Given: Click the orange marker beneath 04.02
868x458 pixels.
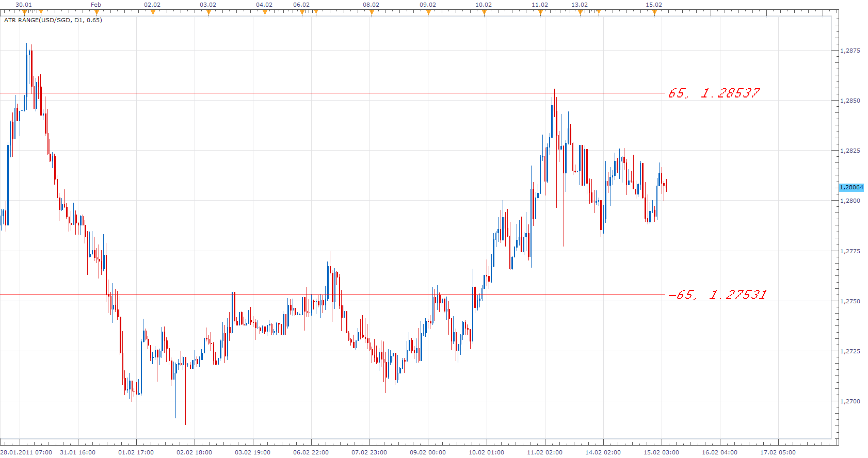Looking at the screenshot, I should [265, 12].
